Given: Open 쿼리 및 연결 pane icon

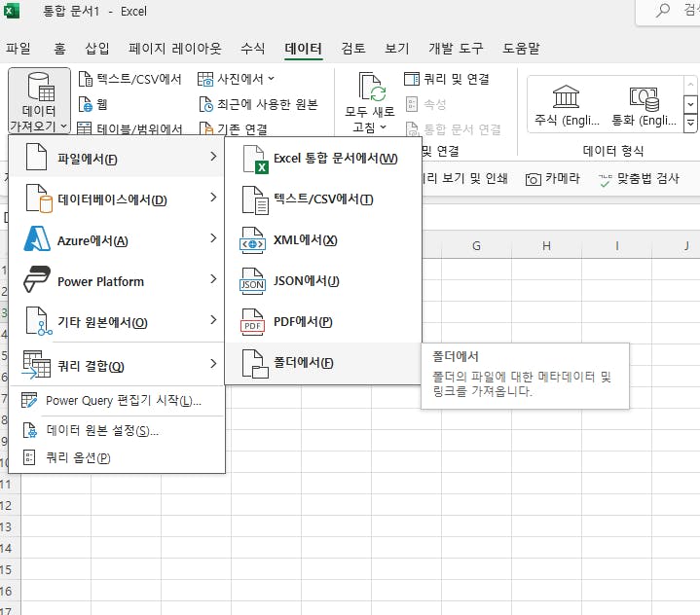Looking at the screenshot, I should [x=412, y=79].
